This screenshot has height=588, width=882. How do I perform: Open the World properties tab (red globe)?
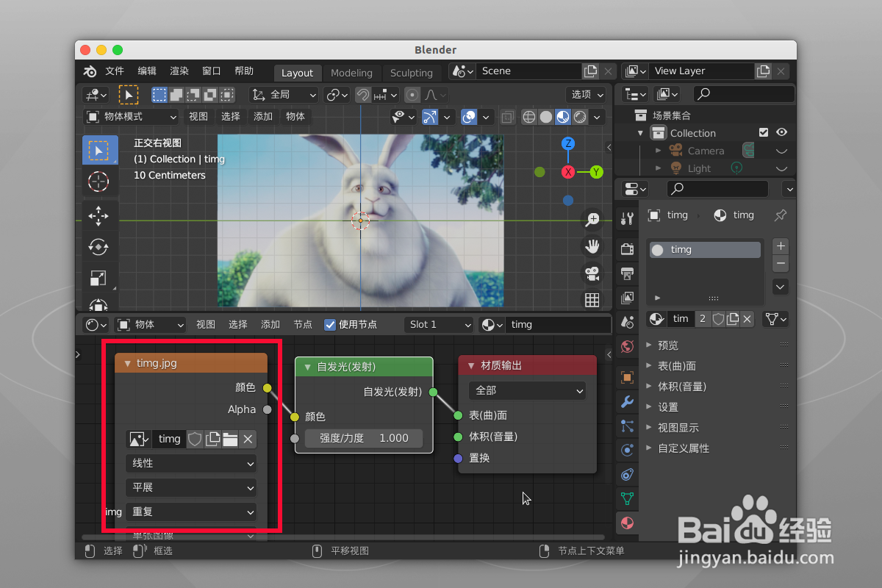[x=627, y=346]
